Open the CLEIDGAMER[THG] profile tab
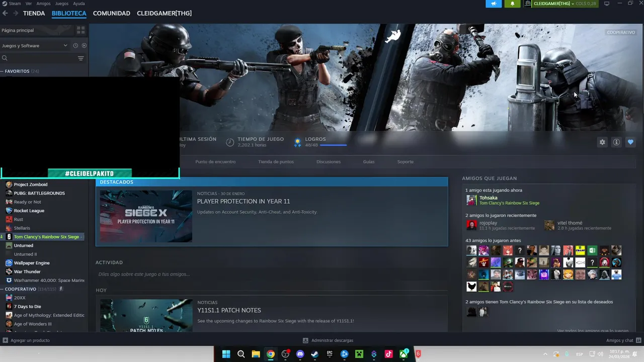The width and height of the screenshot is (644, 362). tap(164, 13)
